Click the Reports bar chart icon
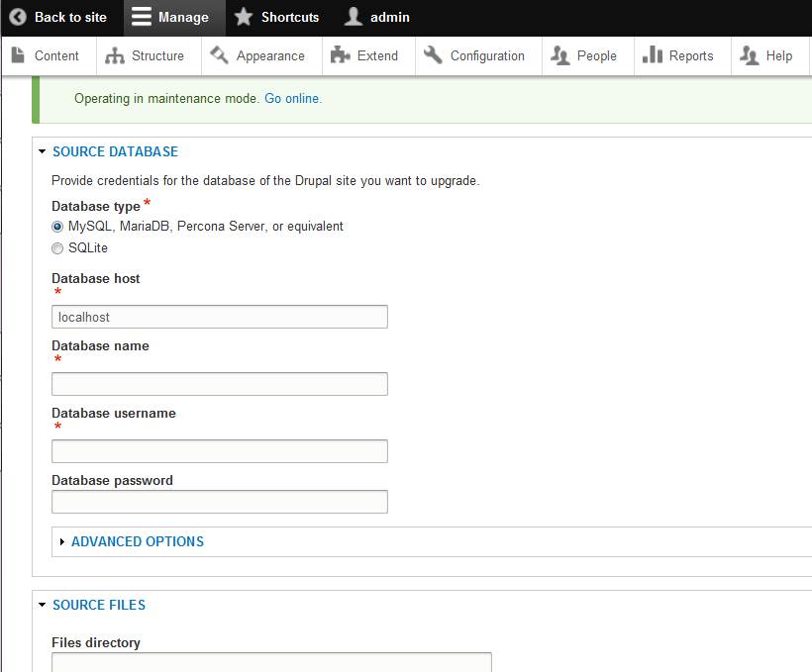Screen dimensions: 812x672 pyautogui.click(x=653, y=54)
